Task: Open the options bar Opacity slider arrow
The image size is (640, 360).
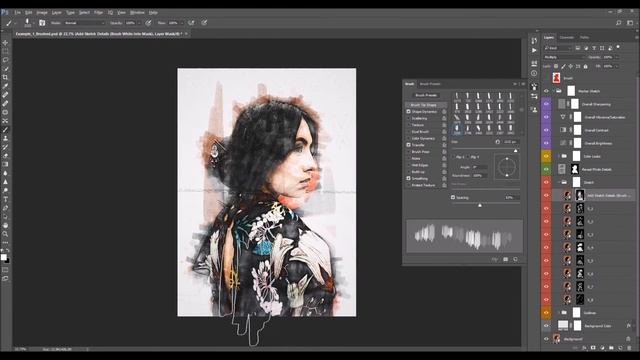Action: [139, 23]
